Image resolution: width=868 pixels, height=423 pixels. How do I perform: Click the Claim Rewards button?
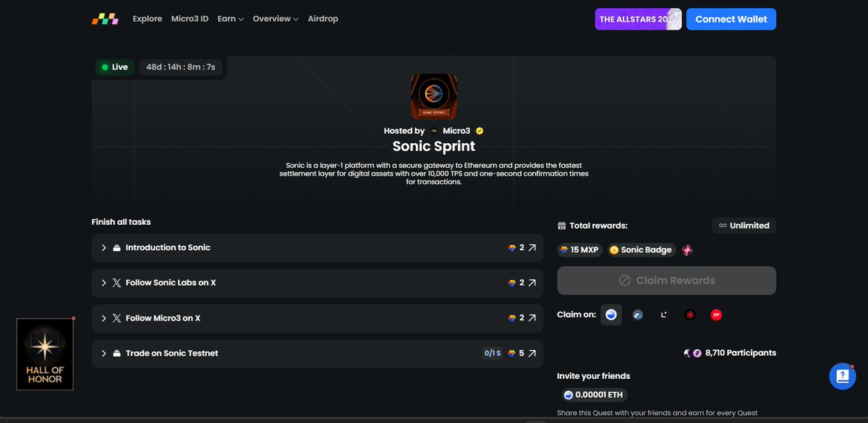(666, 281)
